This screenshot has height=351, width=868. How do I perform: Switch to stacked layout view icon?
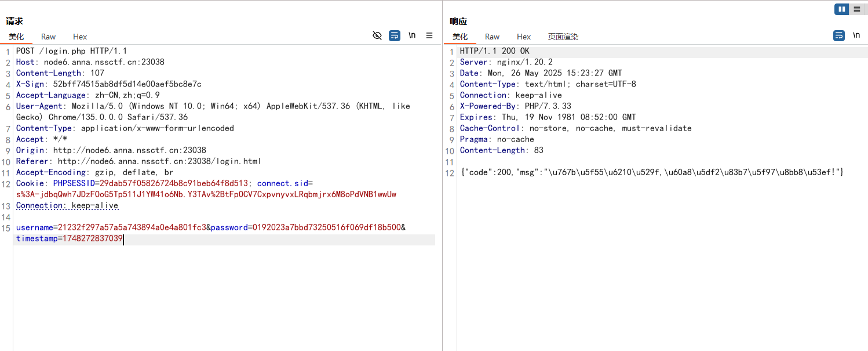click(857, 9)
